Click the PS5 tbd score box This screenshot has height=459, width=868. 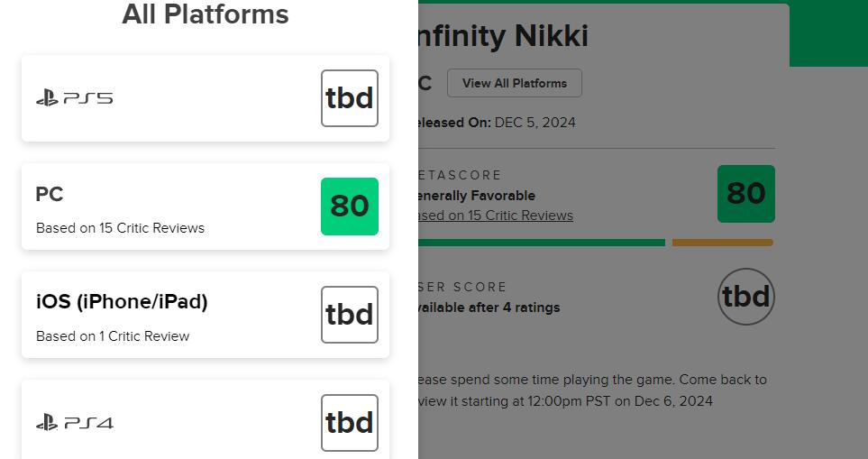350,98
